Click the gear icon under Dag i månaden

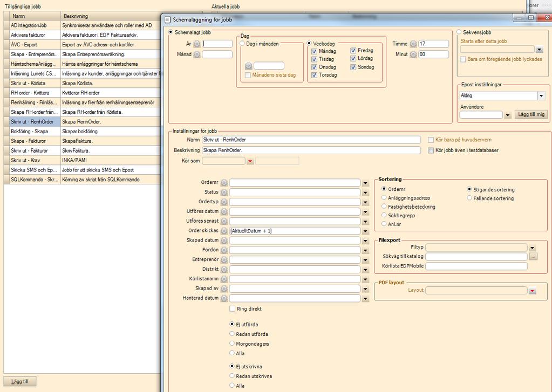(x=249, y=66)
